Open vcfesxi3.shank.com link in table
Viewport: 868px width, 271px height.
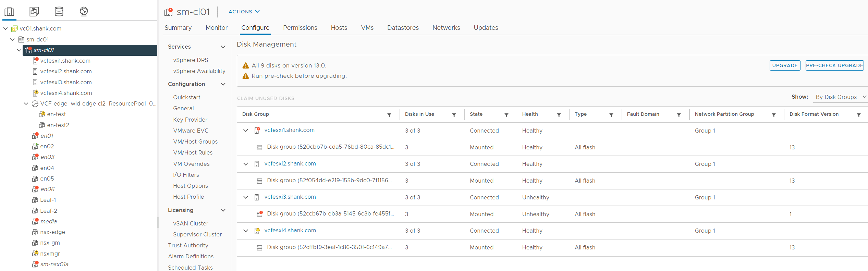point(290,197)
